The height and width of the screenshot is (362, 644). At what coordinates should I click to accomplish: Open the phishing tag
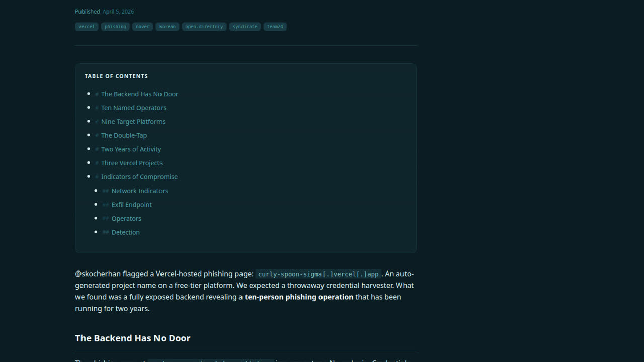[x=115, y=27]
